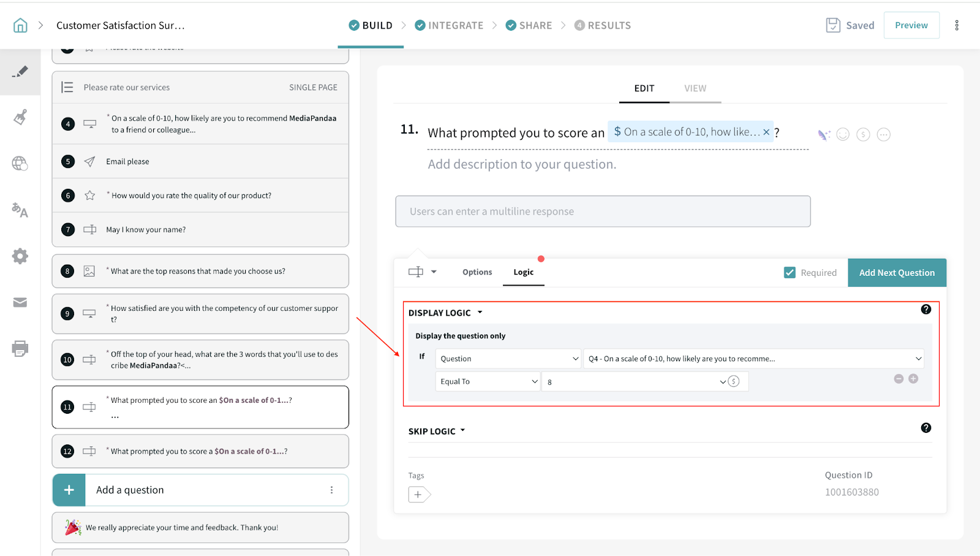Click the globe icon in left sidebar
Screen dimensions: 980x556
[20, 164]
